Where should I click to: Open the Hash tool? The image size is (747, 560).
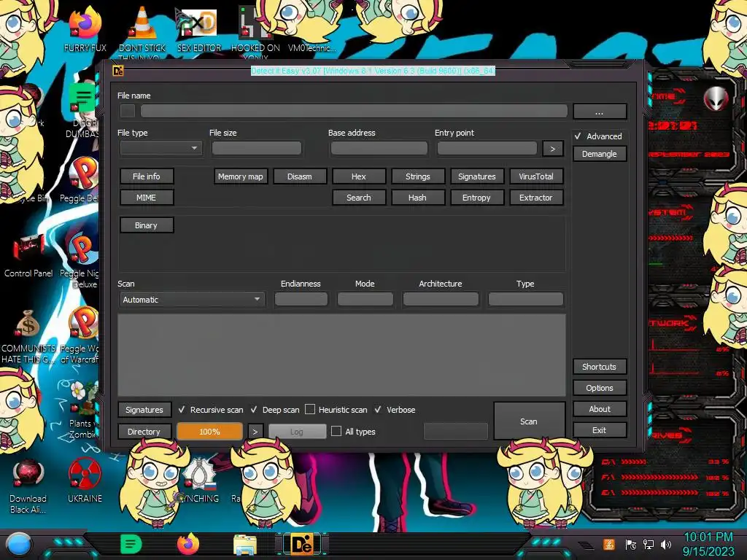click(x=418, y=197)
